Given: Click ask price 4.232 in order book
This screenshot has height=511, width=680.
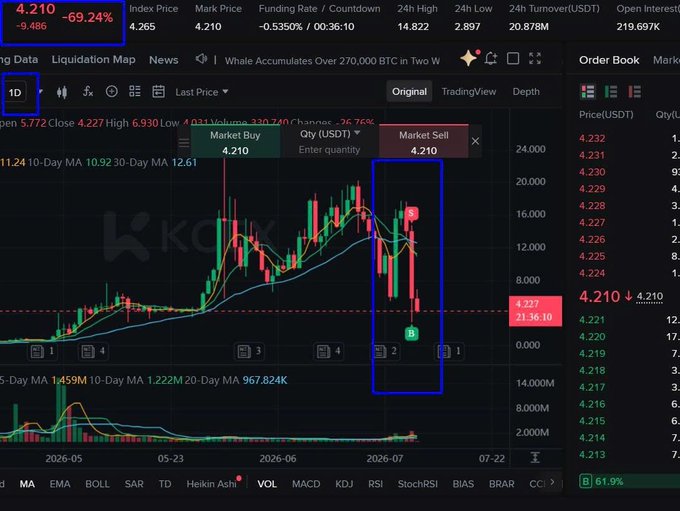Looking at the screenshot, I should pos(592,138).
